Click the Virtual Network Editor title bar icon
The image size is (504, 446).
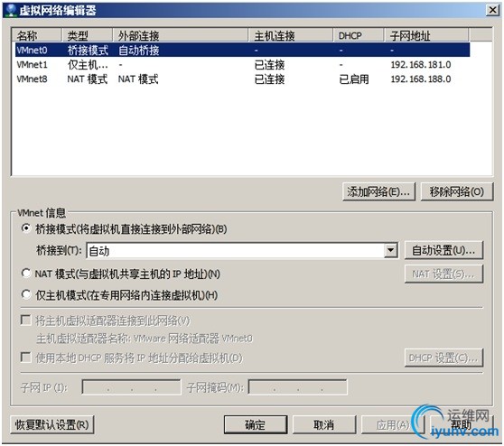[x=11, y=10]
